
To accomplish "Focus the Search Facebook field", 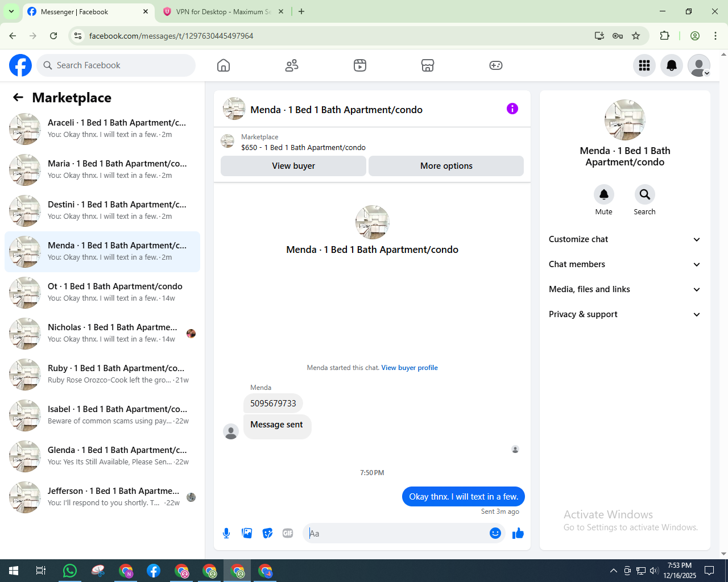I will point(116,65).
